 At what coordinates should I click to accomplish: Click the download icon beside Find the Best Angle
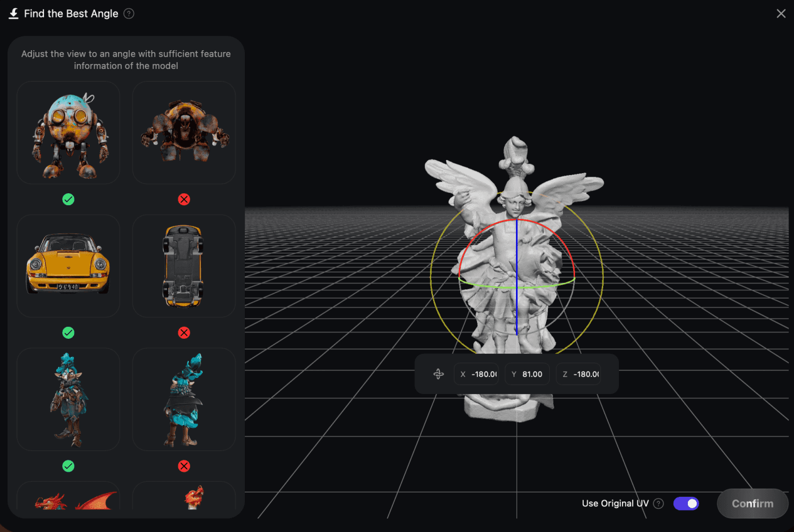coord(14,14)
